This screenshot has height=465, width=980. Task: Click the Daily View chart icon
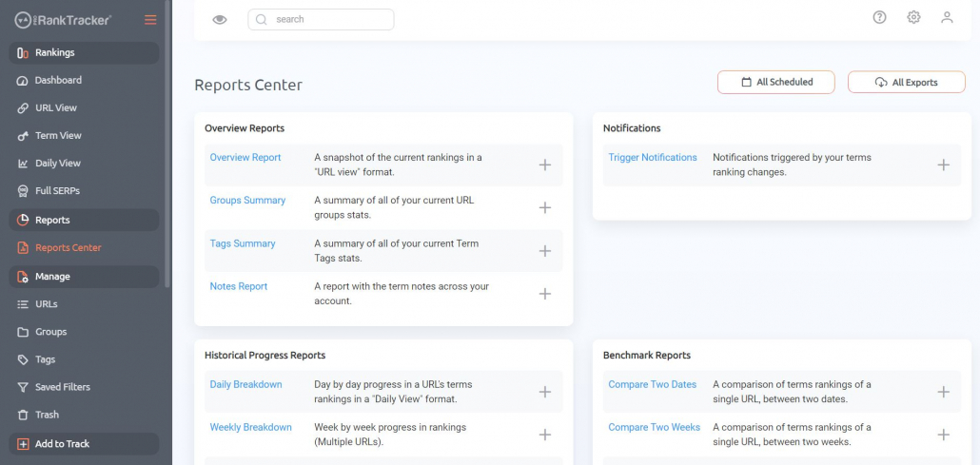pyautogui.click(x=23, y=164)
